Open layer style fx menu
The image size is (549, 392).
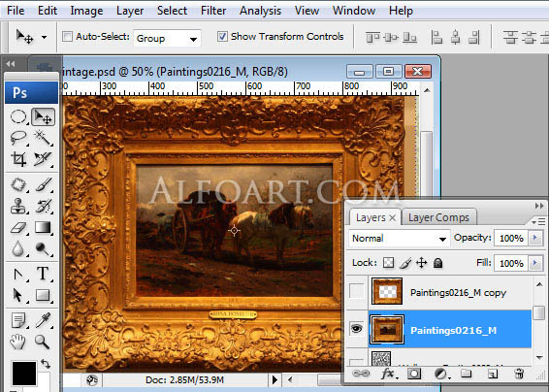point(388,374)
